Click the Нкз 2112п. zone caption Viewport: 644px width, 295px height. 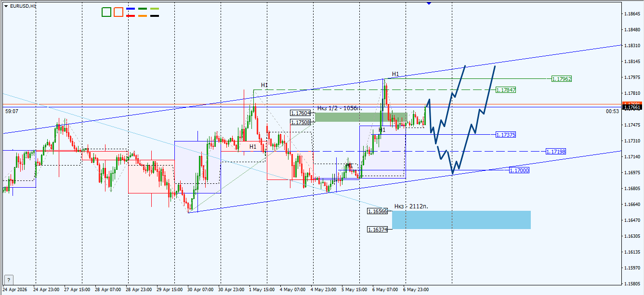click(411, 206)
